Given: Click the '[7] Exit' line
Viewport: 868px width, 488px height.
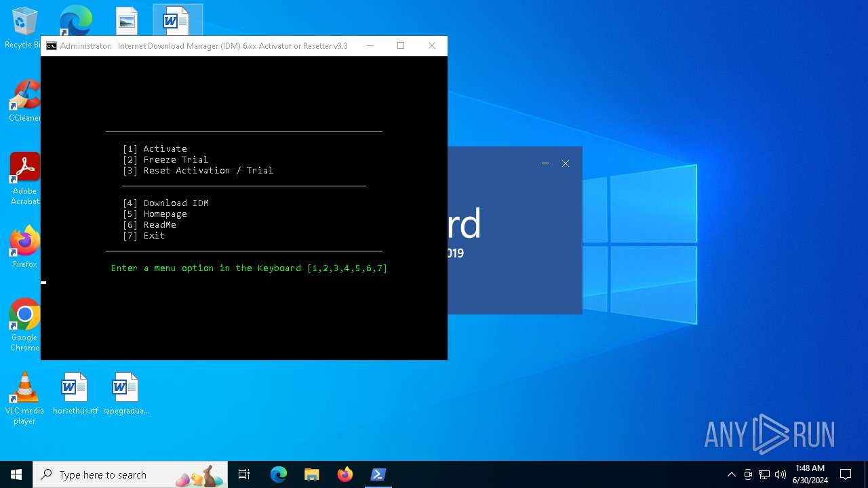Looking at the screenshot, I should [x=144, y=236].
